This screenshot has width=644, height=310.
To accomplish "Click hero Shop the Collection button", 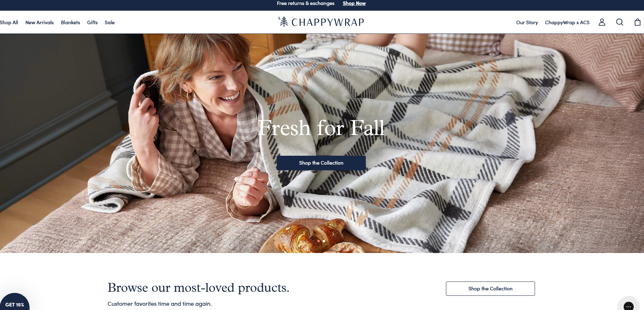I will [x=321, y=163].
